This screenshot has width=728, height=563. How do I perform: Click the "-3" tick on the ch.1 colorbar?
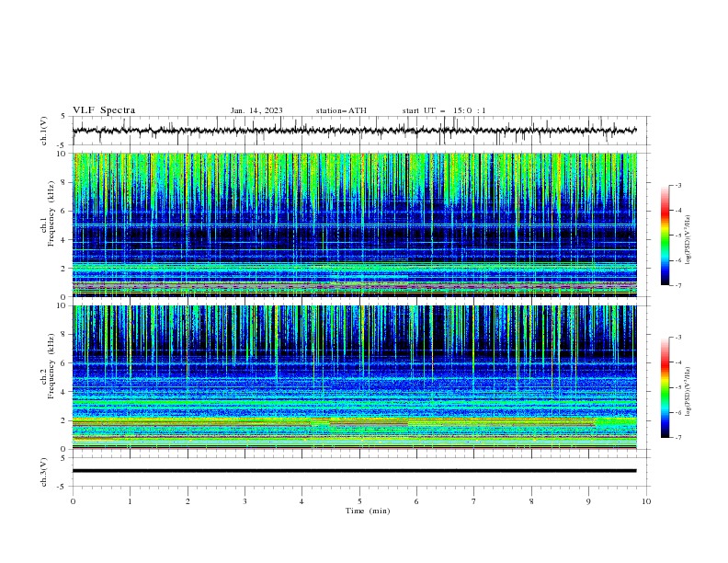coord(678,185)
